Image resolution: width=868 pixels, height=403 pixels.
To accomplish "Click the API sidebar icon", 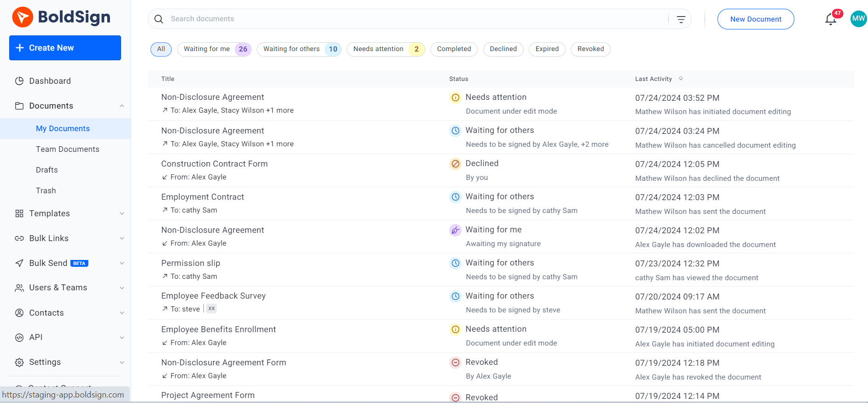I will (19, 337).
